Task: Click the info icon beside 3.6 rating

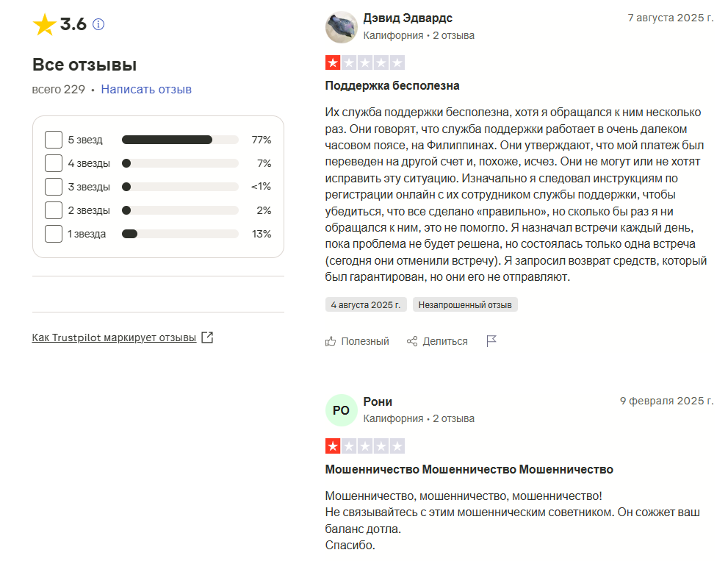Action: coord(98,24)
